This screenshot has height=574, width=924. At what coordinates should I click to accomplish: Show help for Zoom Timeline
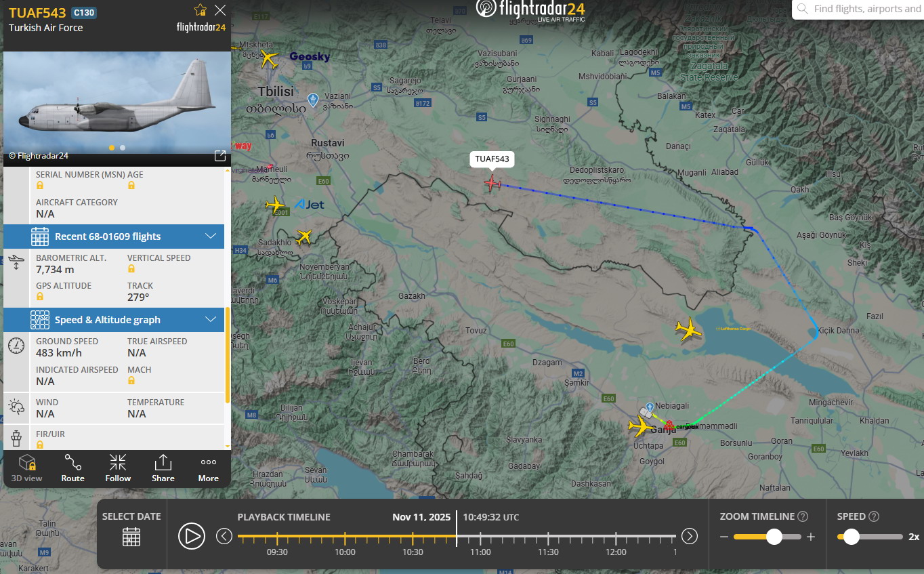pos(803,516)
